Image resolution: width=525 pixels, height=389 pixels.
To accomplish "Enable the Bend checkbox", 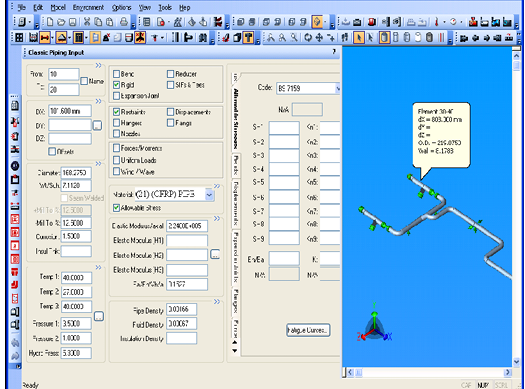I will tap(117, 74).
